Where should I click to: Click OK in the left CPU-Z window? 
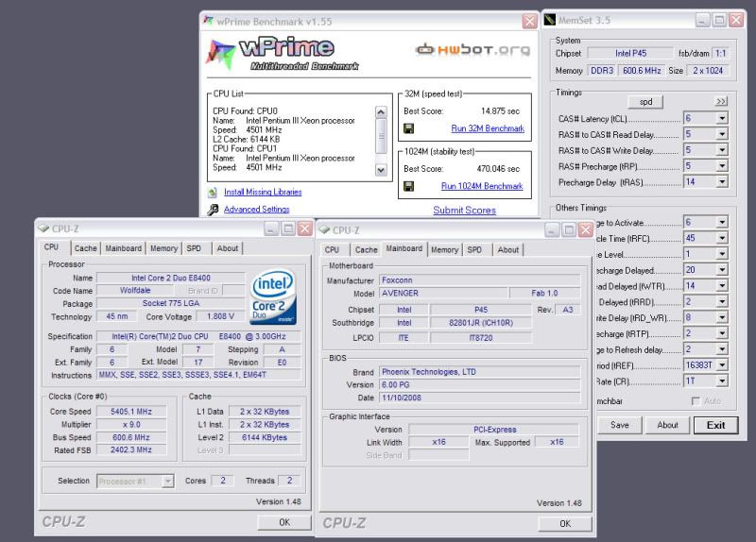284,522
